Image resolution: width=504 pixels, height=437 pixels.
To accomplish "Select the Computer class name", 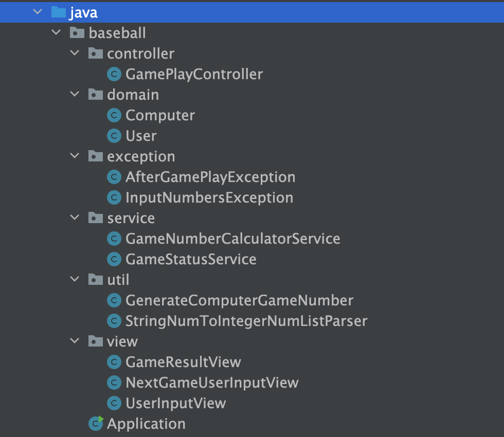I will click(x=160, y=116).
